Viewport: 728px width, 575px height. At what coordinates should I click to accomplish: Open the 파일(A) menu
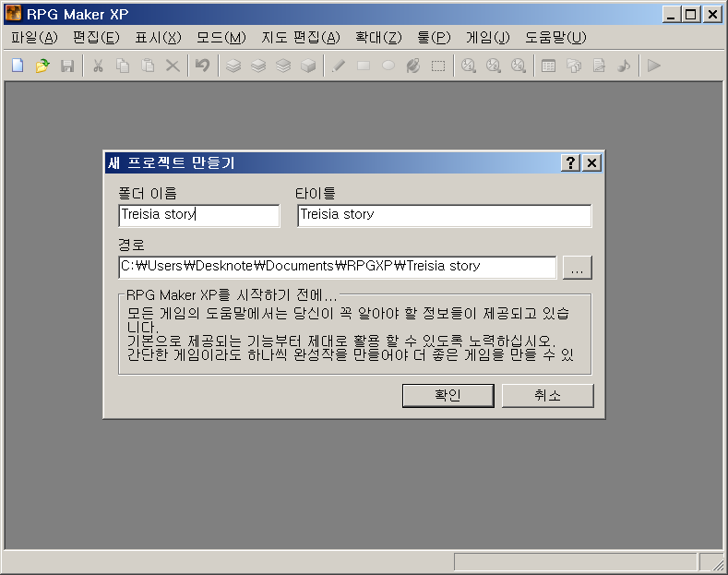(x=34, y=37)
